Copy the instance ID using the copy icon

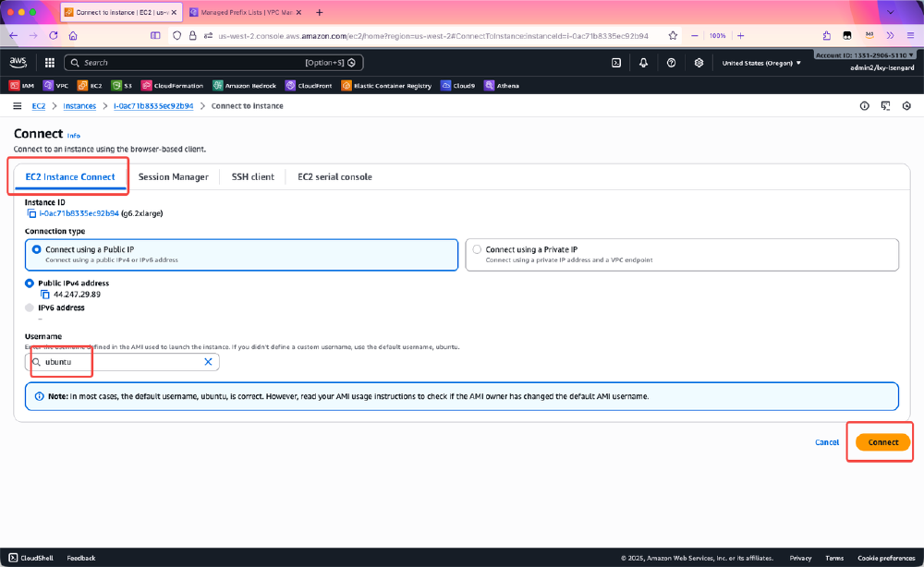point(30,211)
